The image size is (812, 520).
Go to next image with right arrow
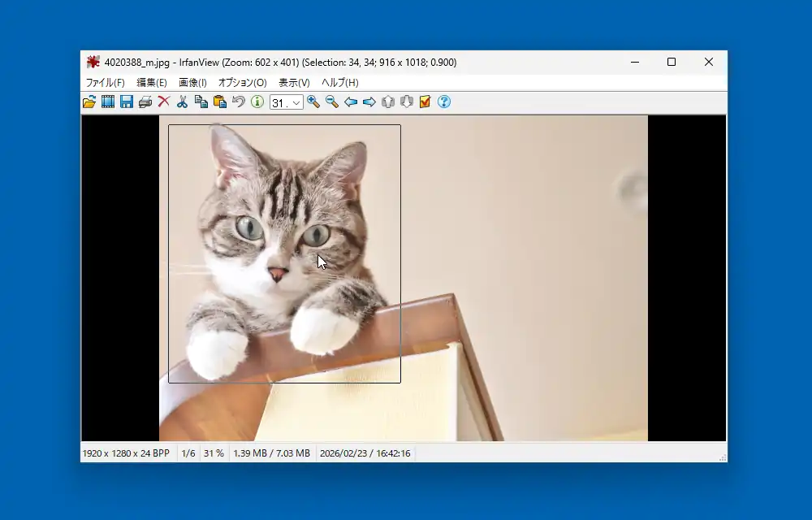click(369, 102)
